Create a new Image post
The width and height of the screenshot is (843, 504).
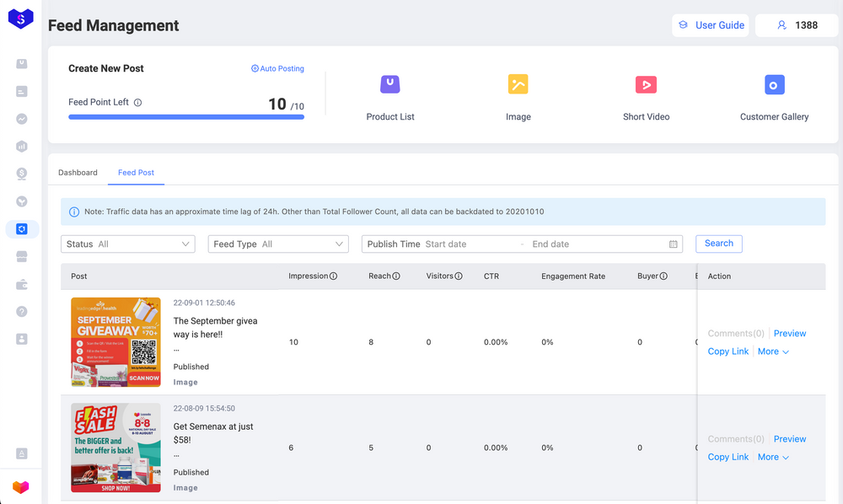(x=518, y=84)
